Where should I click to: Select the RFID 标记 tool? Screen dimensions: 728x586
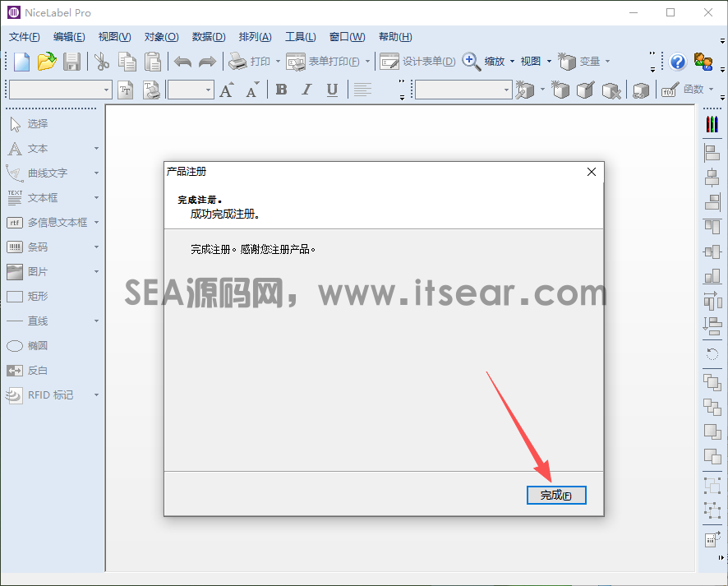40,395
